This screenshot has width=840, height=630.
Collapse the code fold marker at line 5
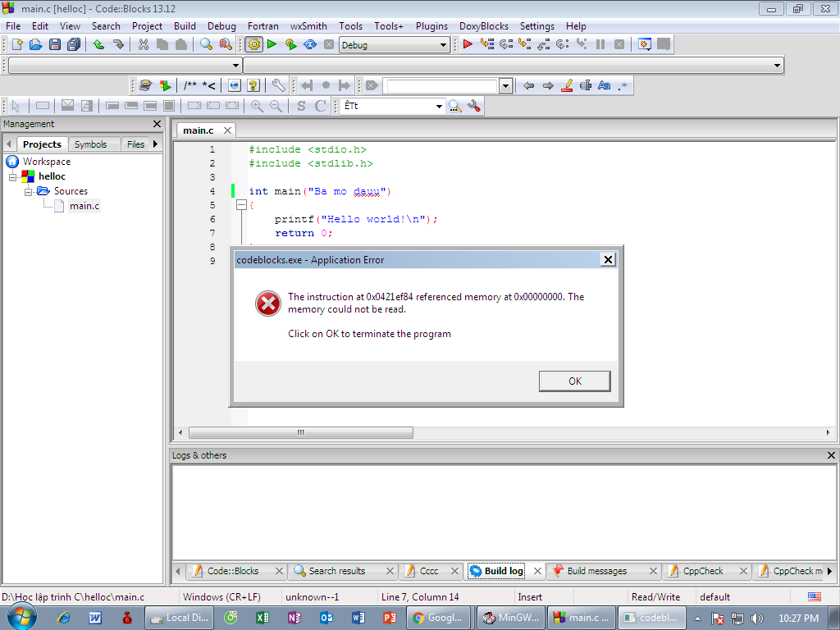[241, 205]
